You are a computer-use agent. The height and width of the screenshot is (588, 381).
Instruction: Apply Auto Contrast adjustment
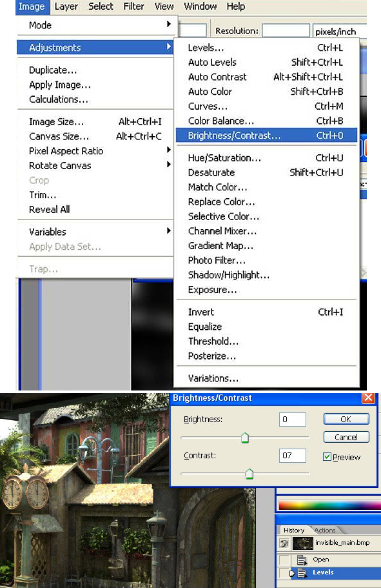click(x=266, y=77)
